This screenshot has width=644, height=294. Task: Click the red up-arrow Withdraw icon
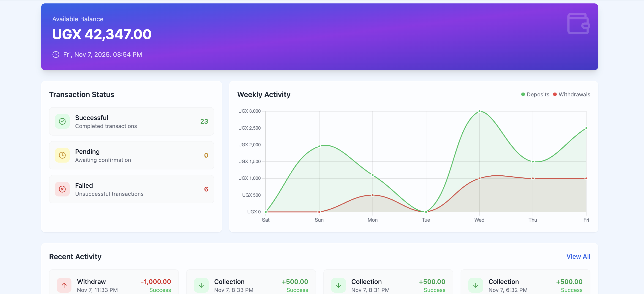(x=64, y=285)
